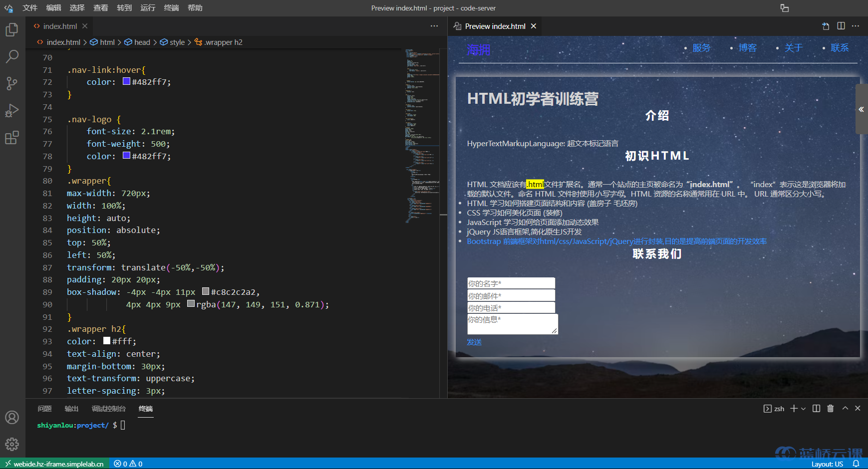Image resolution: width=868 pixels, height=469 pixels.
Task: Open the Search view icon
Action: [12, 56]
